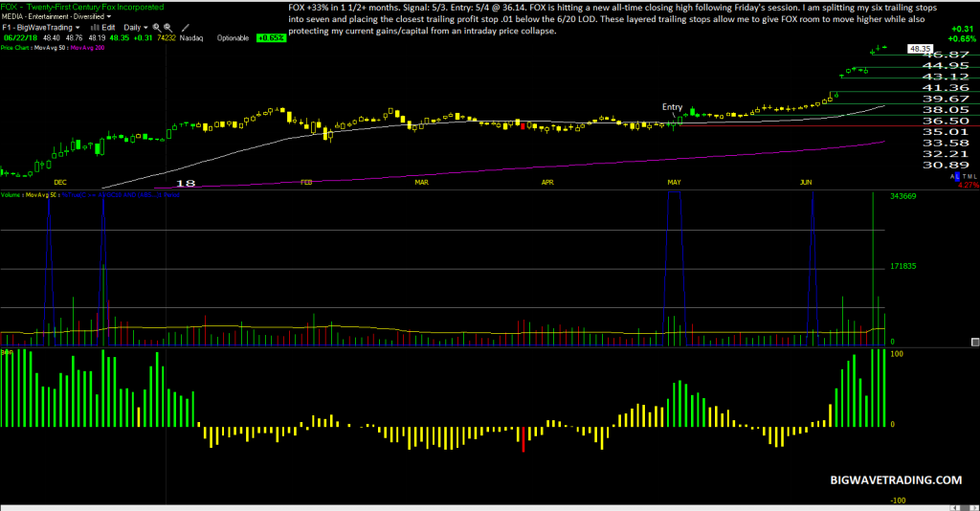Click the 343669 volume scale value
The width and height of the screenshot is (980, 511).
pos(903,196)
